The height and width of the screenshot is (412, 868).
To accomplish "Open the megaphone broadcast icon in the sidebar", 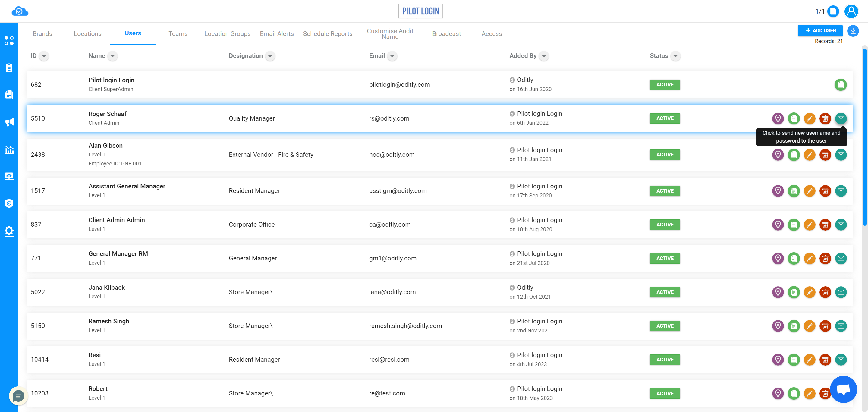I will [9, 122].
